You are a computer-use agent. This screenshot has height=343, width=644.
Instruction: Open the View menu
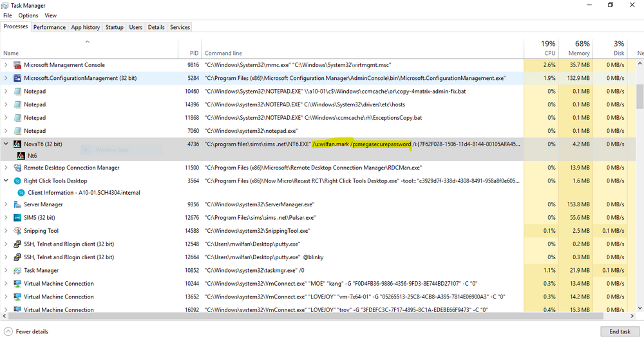point(50,15)
